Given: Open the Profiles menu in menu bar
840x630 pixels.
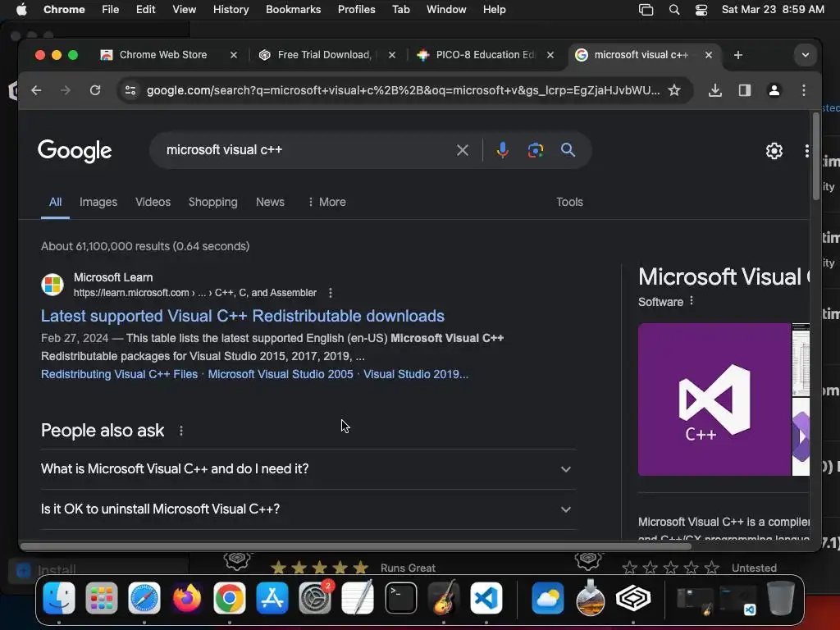Looking at the screenshot, I should 356,10.
